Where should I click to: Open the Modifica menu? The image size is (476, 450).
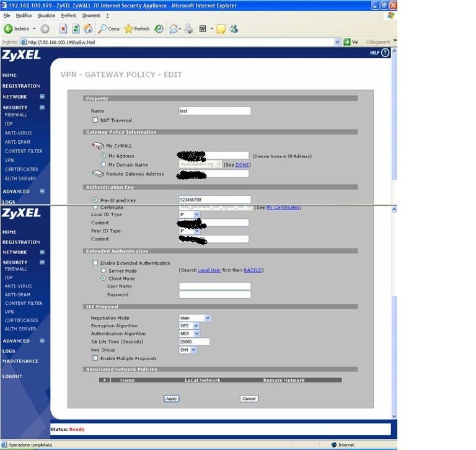(24, 15)
